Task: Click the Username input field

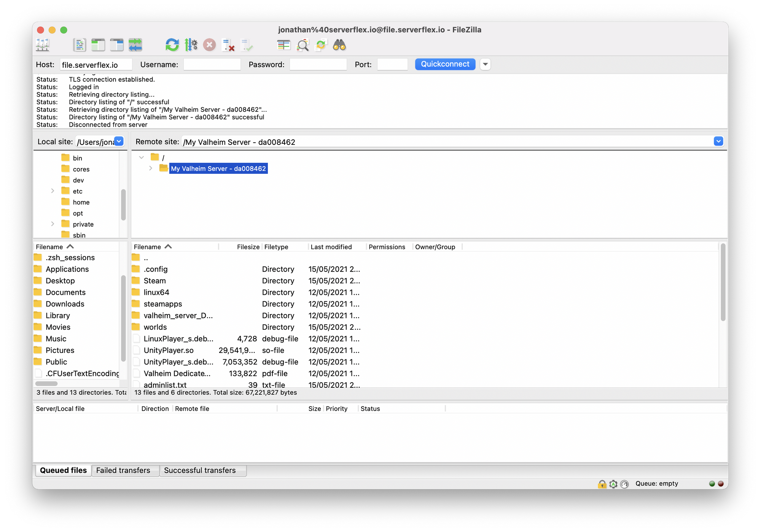Action: tap(212, 65)
